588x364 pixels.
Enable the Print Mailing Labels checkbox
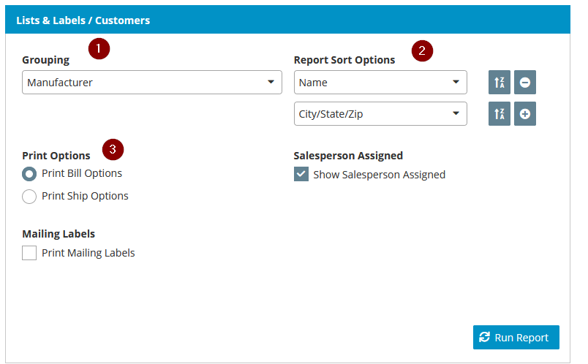[x=29, y=253]
